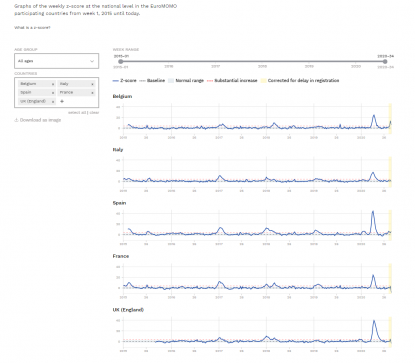The image size is (415, 363).
Task: Toggle the Baseline legend entry
Action: click(152, 81)
